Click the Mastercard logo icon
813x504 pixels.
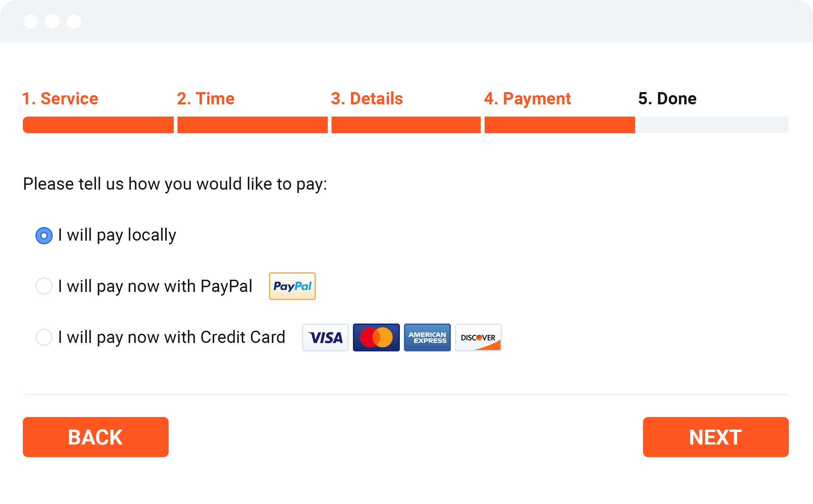pyautogui.click(x=376, y=337)
